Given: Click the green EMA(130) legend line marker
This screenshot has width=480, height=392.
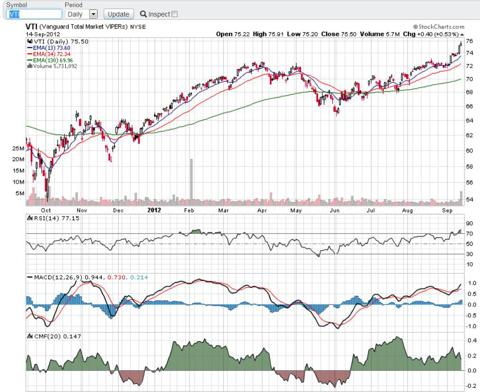Looking at the screenshot, I should 30,60.
